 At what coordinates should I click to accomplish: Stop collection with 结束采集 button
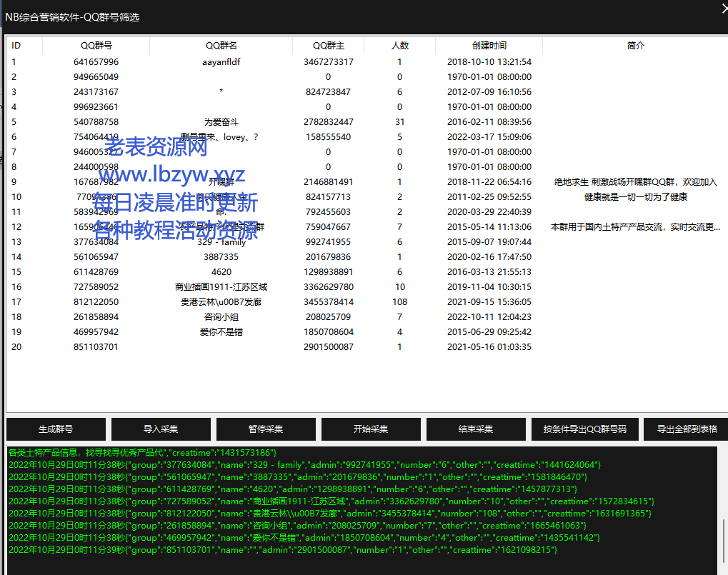click(475, 429)
